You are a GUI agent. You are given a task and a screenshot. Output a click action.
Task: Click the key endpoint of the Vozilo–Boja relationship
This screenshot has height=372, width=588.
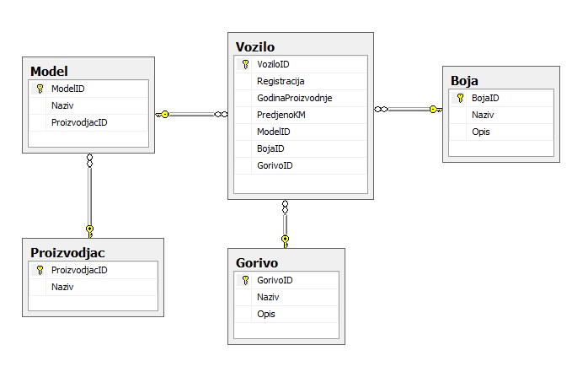[x=435, y=109]
